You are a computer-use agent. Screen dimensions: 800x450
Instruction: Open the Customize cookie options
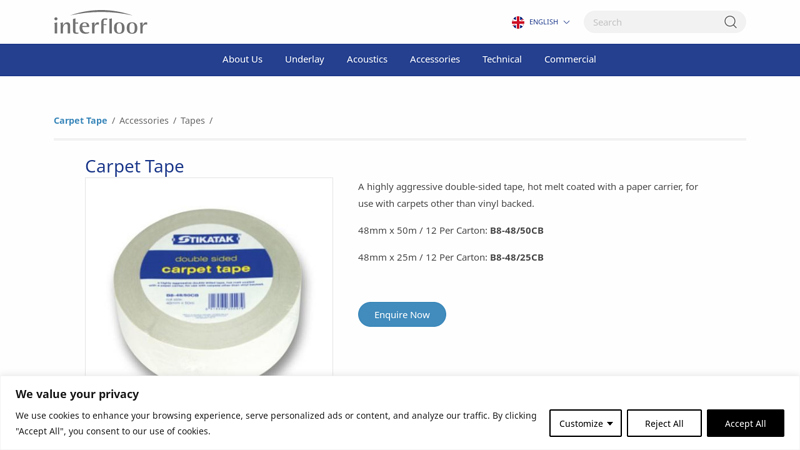pos(585,423)
